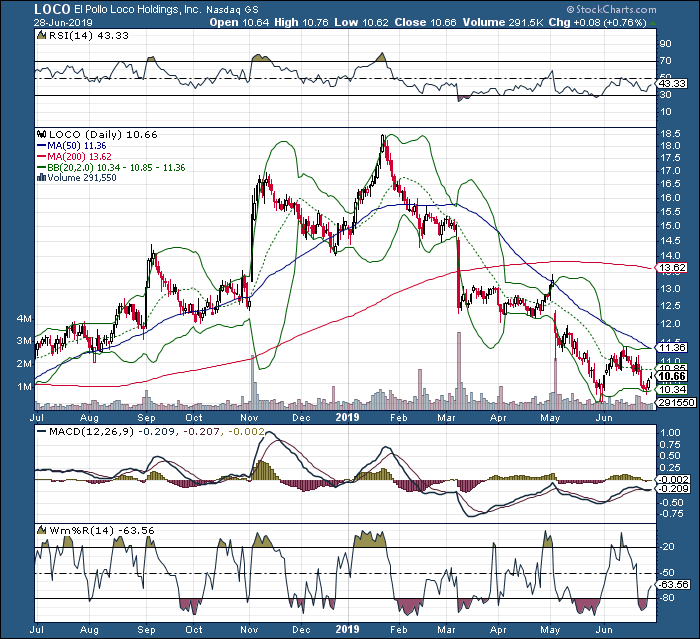
Task: Click the Volume 291.5K header value
Action: (x=503, y=22)
